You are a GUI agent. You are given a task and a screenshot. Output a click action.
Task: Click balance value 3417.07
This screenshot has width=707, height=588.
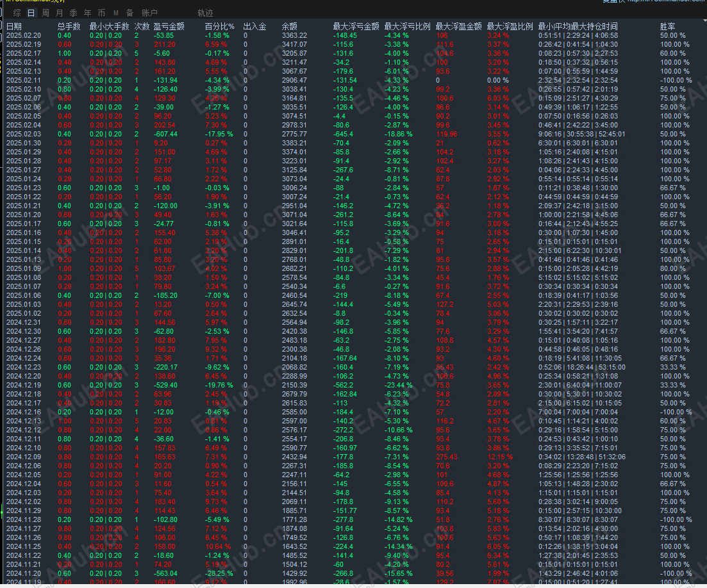click(x=294, y=45)
